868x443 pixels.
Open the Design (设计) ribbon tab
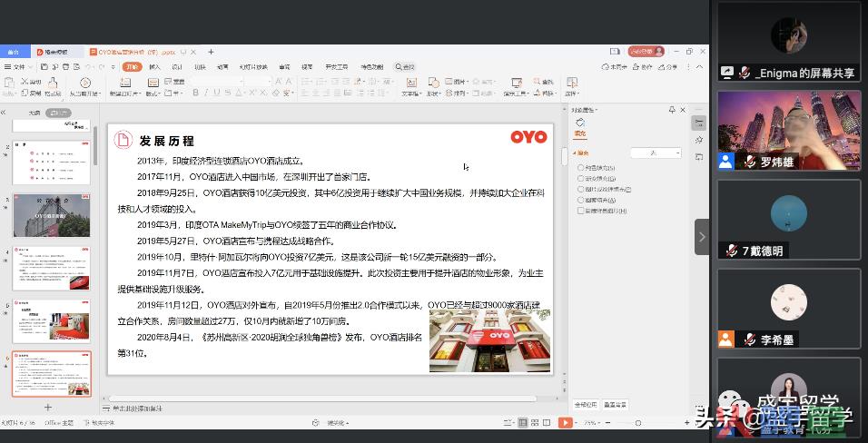pos(177,67)
